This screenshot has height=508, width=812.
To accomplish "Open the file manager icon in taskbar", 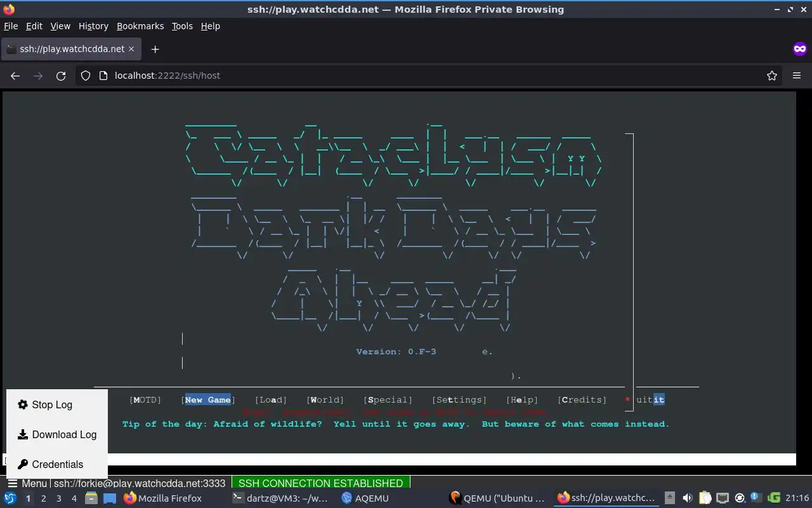I will pos(91,498).
